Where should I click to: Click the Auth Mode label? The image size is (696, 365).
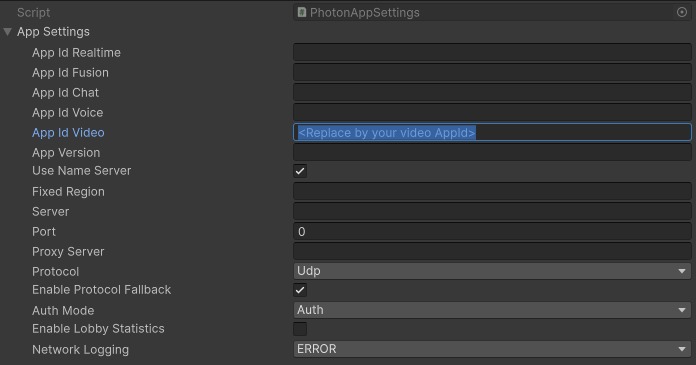tap(63, 311)
